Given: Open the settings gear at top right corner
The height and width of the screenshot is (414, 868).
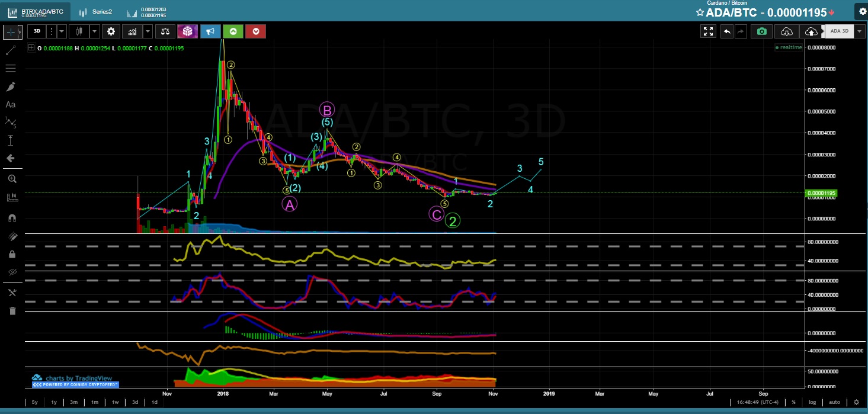Looking at the screenshot, I should click(x=861, y=11).
